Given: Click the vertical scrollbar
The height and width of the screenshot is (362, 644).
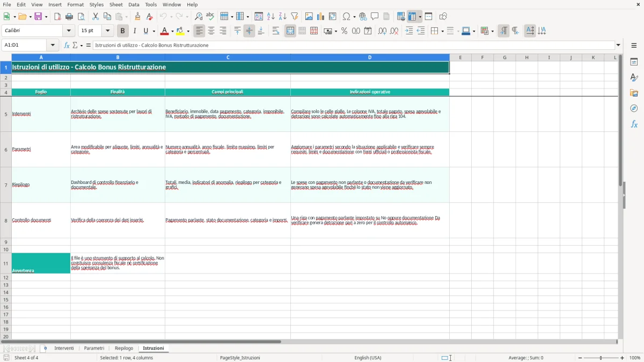Looking at the screenshot, I should [x=621, y=196].
